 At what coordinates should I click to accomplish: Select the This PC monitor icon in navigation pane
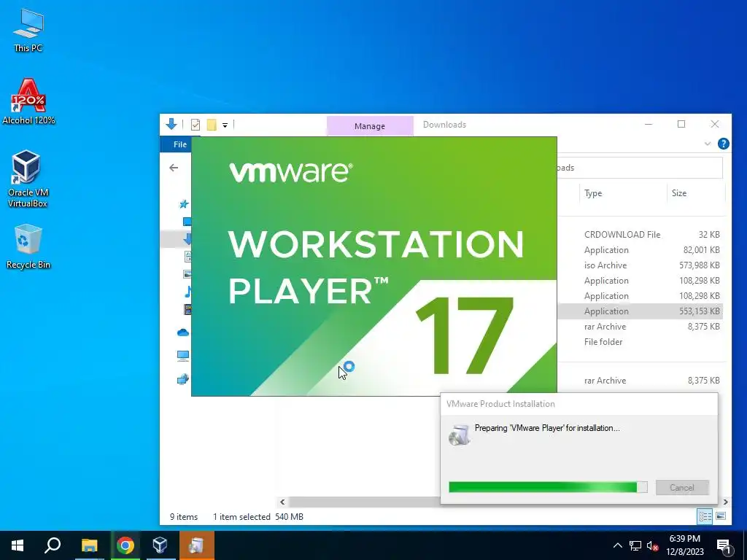[183, 355]
